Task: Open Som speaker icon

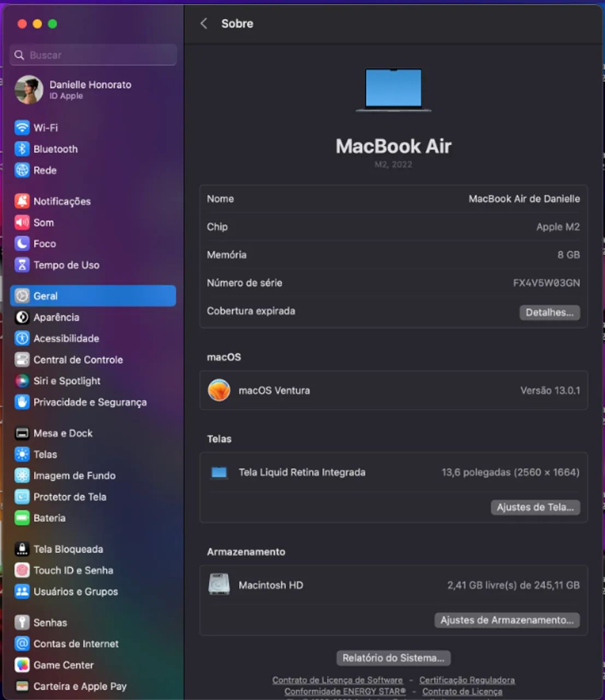Action: click(22, 222)
